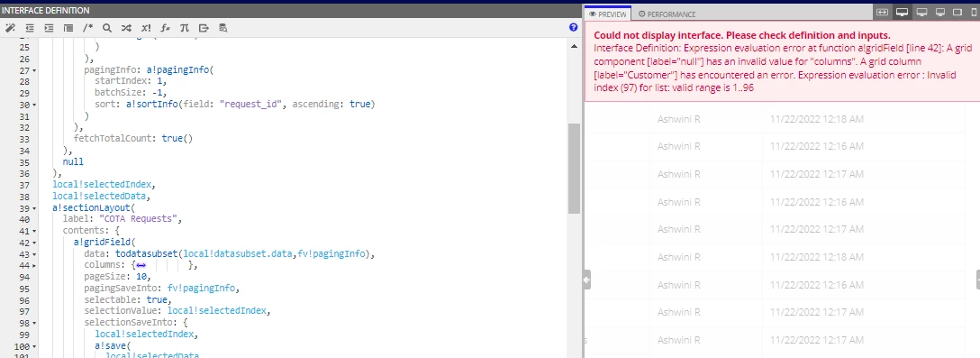Open search with the magnifier icon
The width and height of the screenshot is (980, 358).
(x=107, y=28)
